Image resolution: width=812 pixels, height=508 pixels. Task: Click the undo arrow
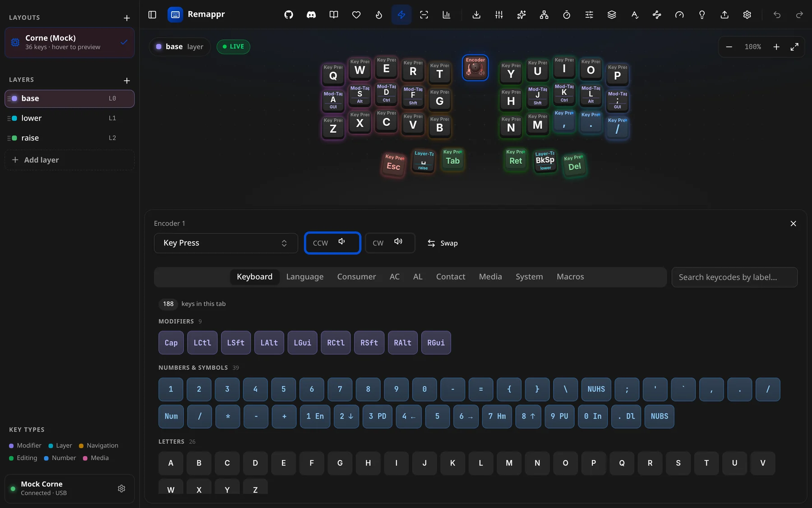tap(777, 15)
